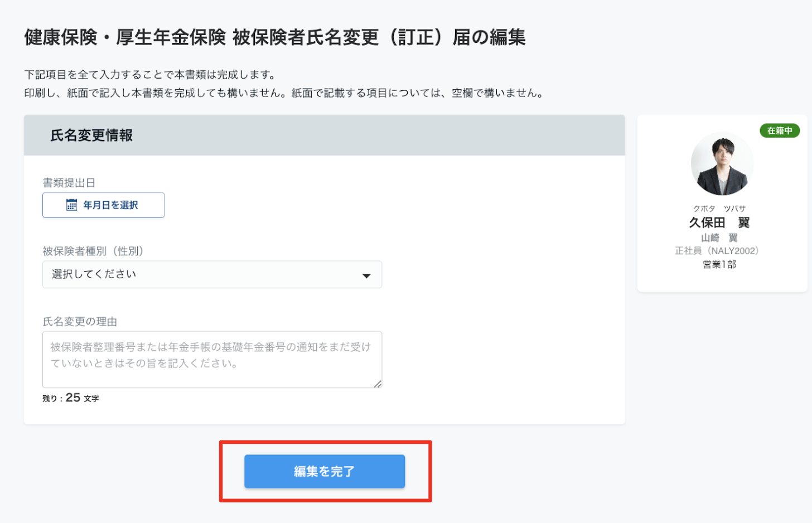The width and height of the screenshot is (812, 523).
Task: Expand the 被保険者種別（性別）dropdown
Action: tap(212, 274)
